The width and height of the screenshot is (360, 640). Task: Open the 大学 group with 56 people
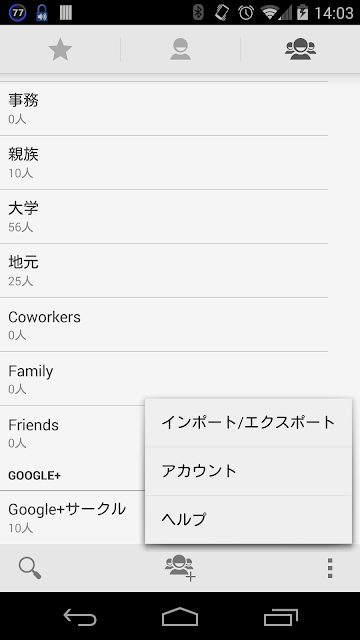164,216
